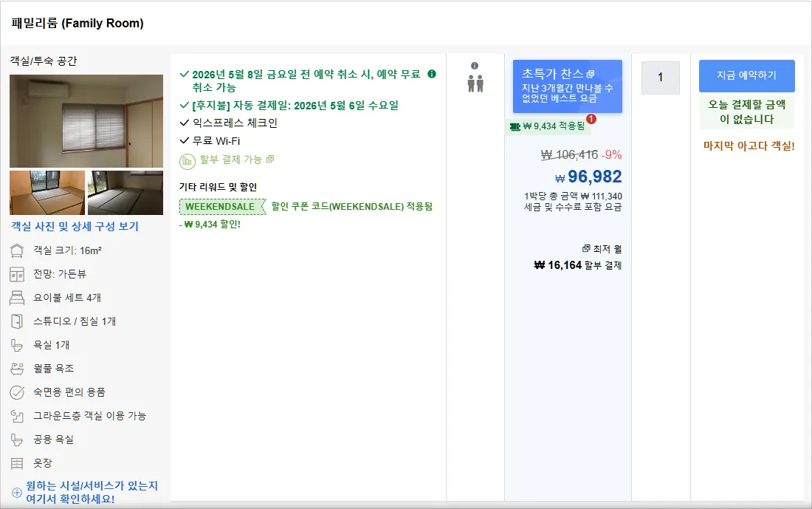
Task: Click the plus icon for facilities check
Action: (x=16, y=493)
